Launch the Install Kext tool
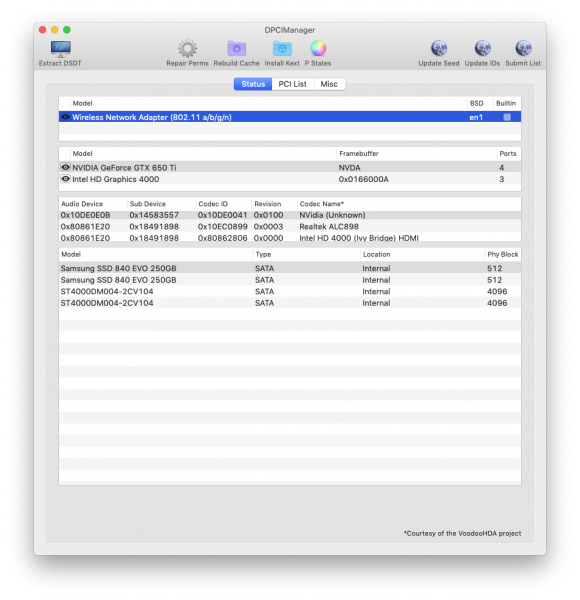Screen dimensions: 580x600 click(x=282, y=49)
